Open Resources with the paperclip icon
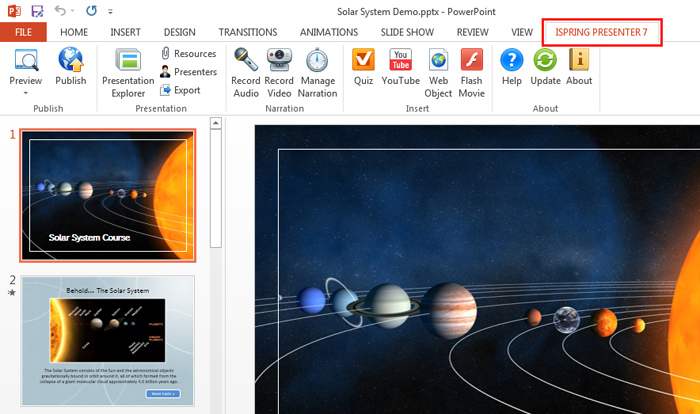 [188, 54]
